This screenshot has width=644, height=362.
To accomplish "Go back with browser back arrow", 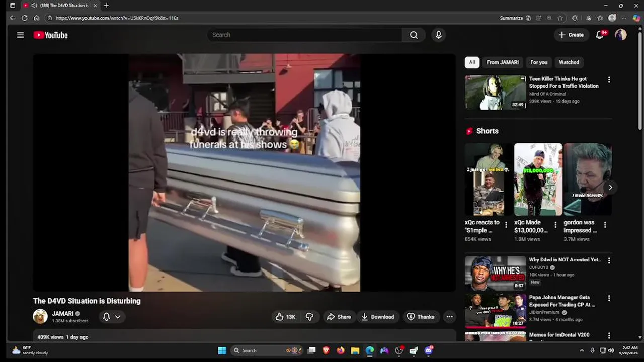I will tap(13, 18).
